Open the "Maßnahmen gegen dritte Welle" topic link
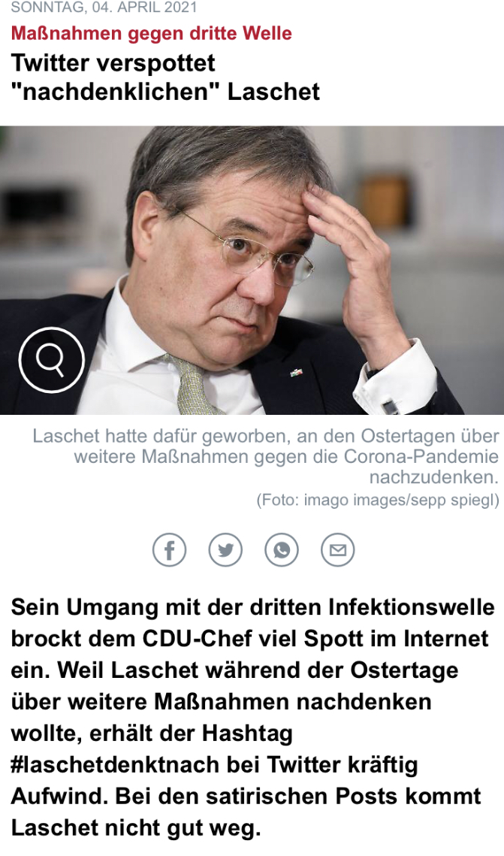Image resolution: width=504 pixels, height=856 pixels. coord(152,33)
